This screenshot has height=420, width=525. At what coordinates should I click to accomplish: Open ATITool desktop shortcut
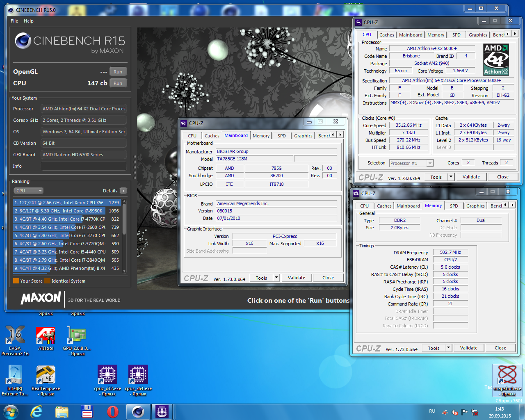(x=46, y=339)
